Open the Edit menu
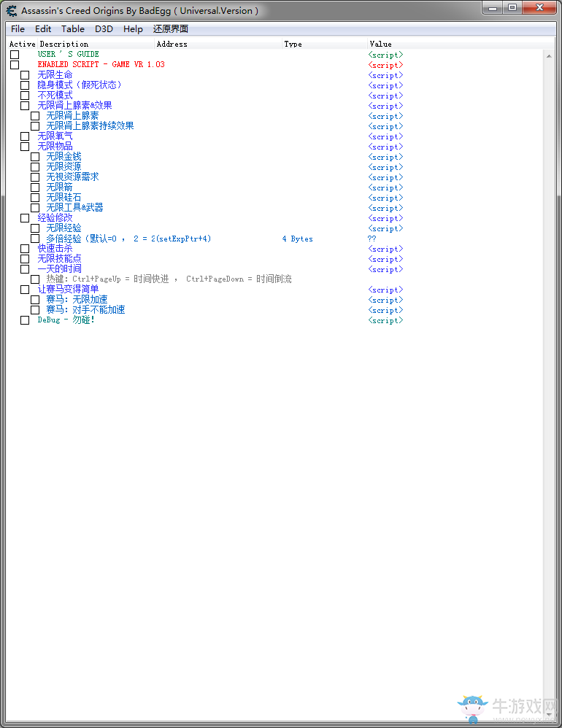This screenshot has width=562, height=728. pyautogui.click(x=43, y=28)
